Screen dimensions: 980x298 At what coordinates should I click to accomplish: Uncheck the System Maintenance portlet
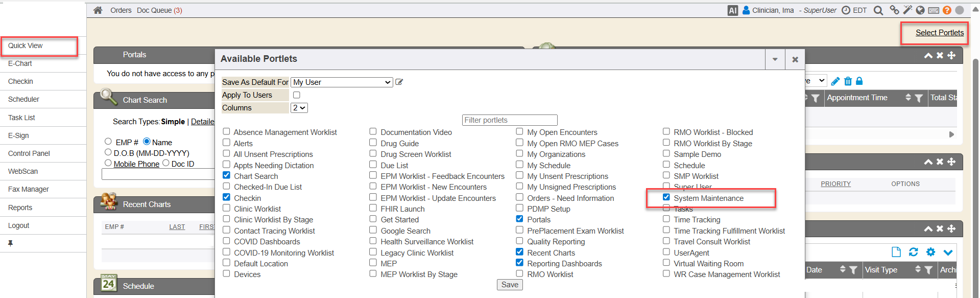click(x=666, y=197)
